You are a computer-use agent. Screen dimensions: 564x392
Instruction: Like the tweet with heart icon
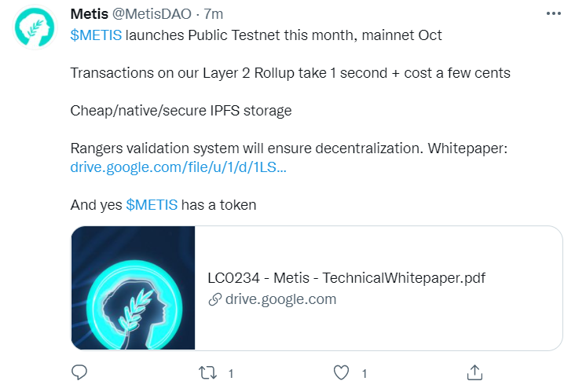click(341, 373)
